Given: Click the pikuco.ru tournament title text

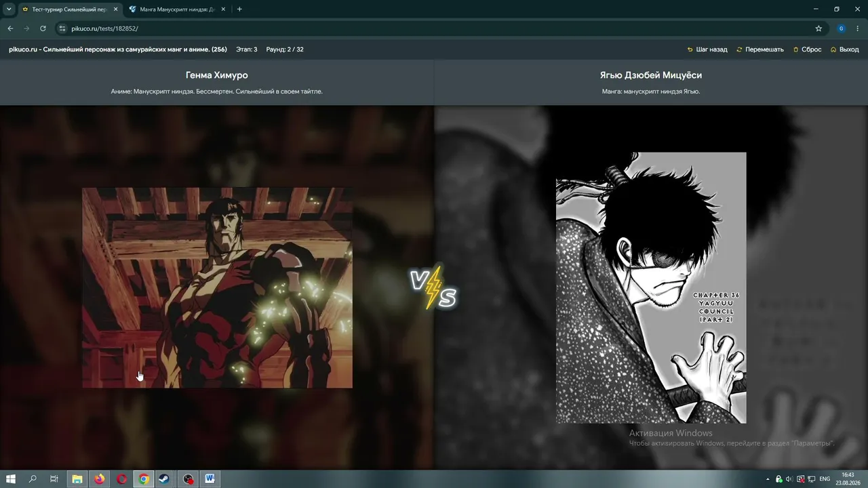Looking at the screenshot, I should (x=118, y=49).
